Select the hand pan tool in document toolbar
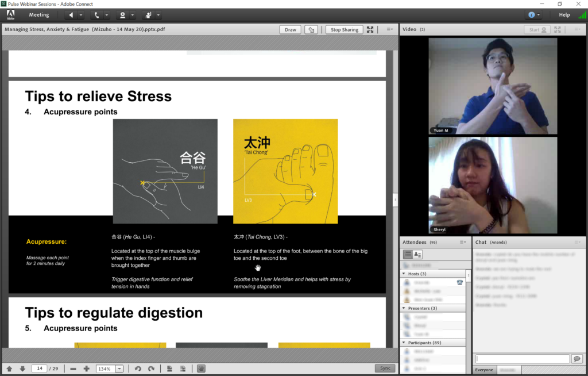Image resolution: width=588 pixels, height=376 pixels. 200,368
